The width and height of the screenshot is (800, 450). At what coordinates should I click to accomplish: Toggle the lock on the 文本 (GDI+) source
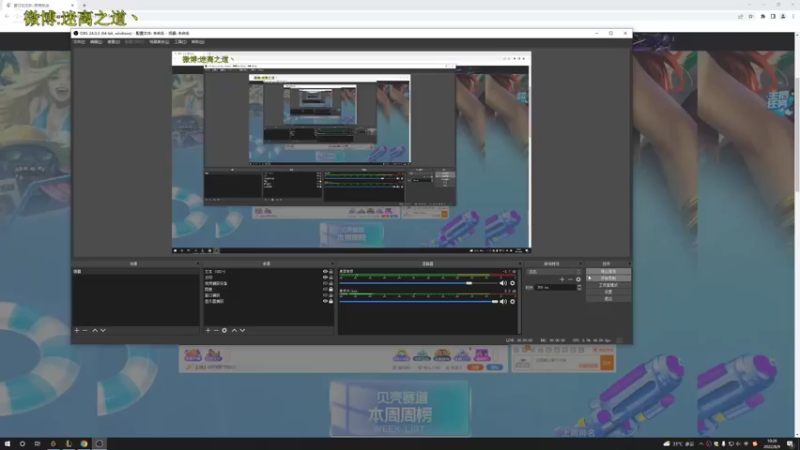pyautogui.click(x=331, y=271)
